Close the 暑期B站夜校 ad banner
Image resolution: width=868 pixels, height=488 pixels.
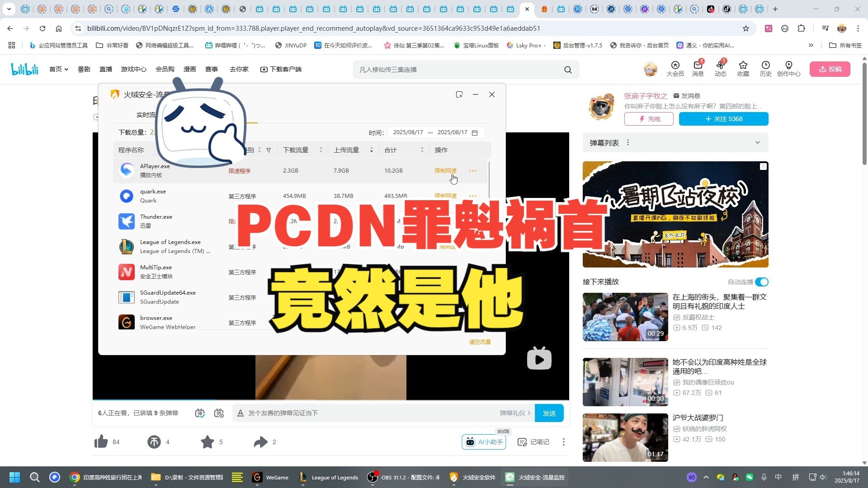click(763, 166)
